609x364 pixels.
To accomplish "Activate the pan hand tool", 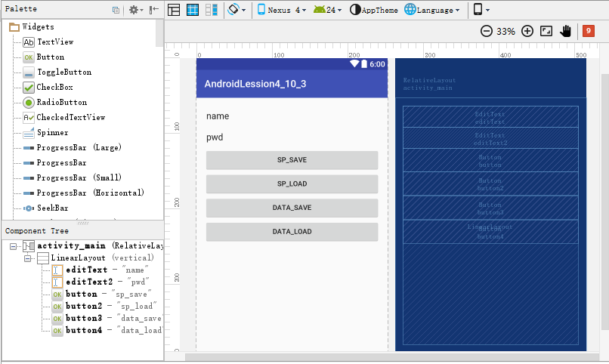I will pyautogui.click(x=566, y=31).
